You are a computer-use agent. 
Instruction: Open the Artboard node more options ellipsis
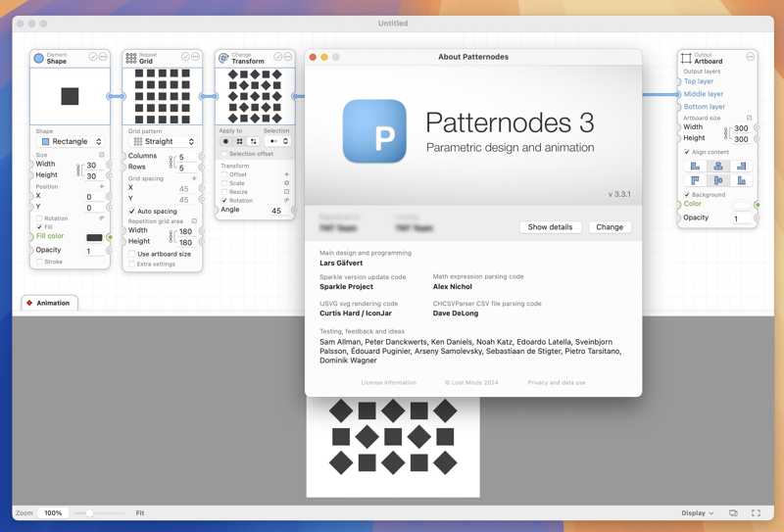coord(750,57)
